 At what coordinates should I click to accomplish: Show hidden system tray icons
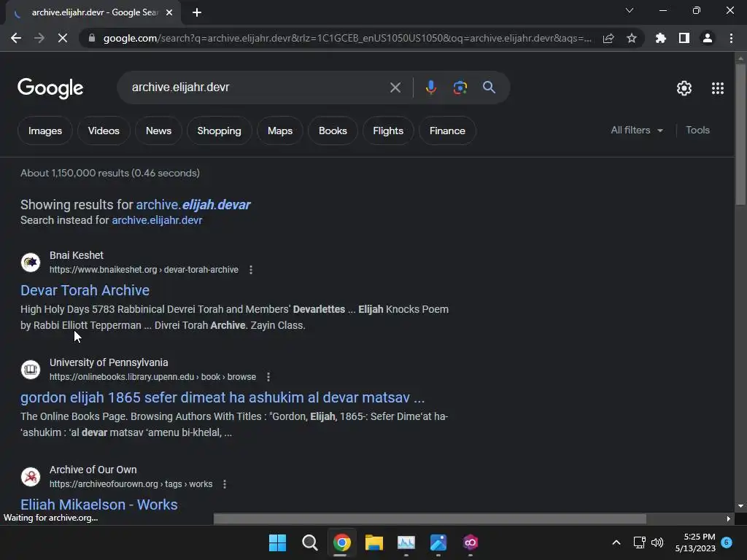coord(616,542)
